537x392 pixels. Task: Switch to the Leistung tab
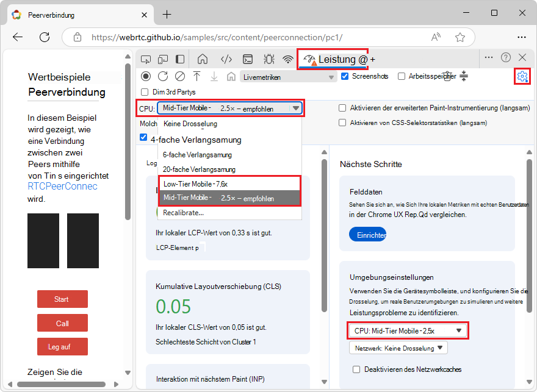coord(333,59)
